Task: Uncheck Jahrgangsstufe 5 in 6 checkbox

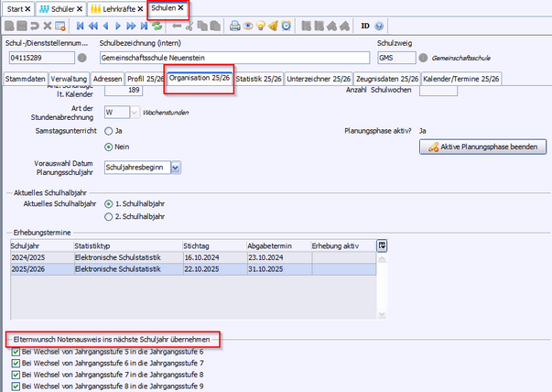Action: (15, 352)
